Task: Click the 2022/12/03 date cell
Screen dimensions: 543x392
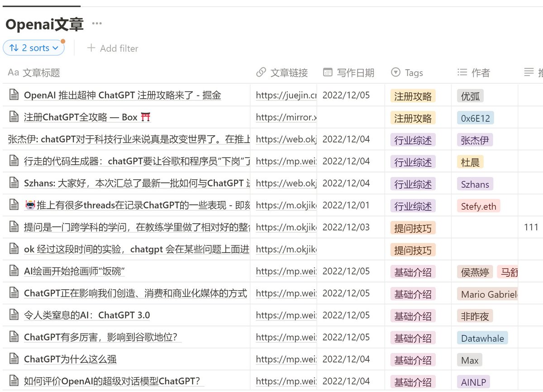Action: point(346,227)
